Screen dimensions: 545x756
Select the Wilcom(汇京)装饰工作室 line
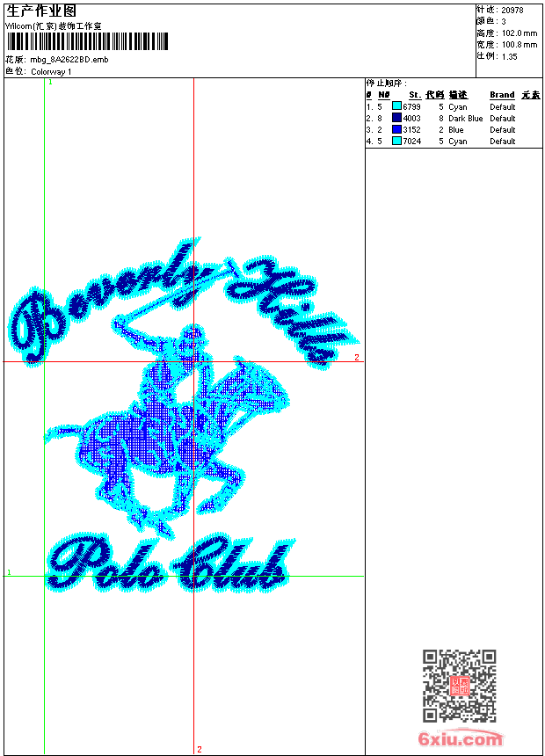click(53, 26)
